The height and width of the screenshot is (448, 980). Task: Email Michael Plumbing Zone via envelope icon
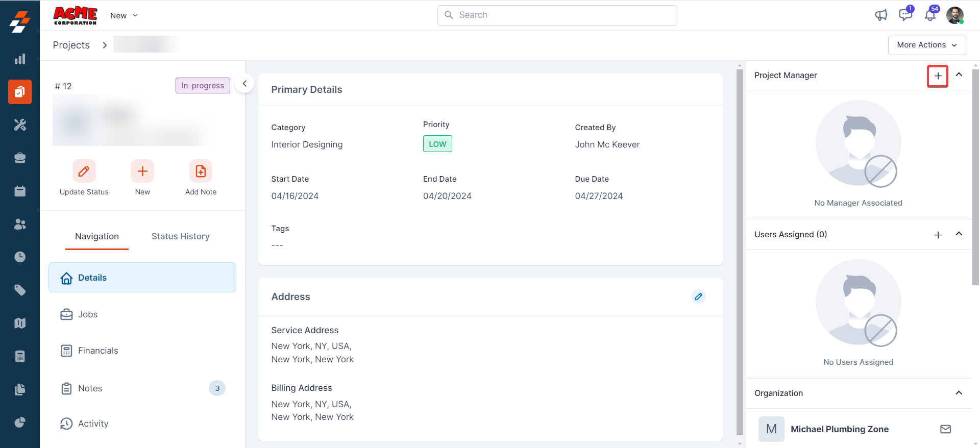[x=945, y=429]
